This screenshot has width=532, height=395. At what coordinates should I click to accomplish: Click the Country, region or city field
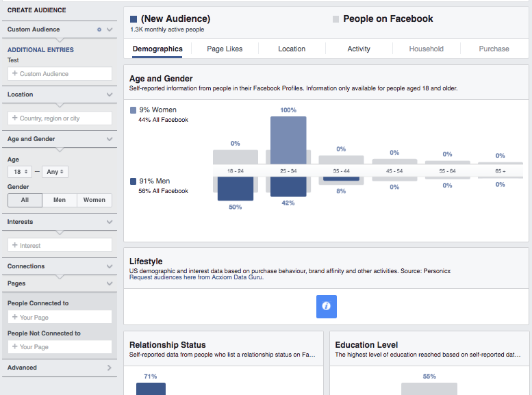click(60, 118)
